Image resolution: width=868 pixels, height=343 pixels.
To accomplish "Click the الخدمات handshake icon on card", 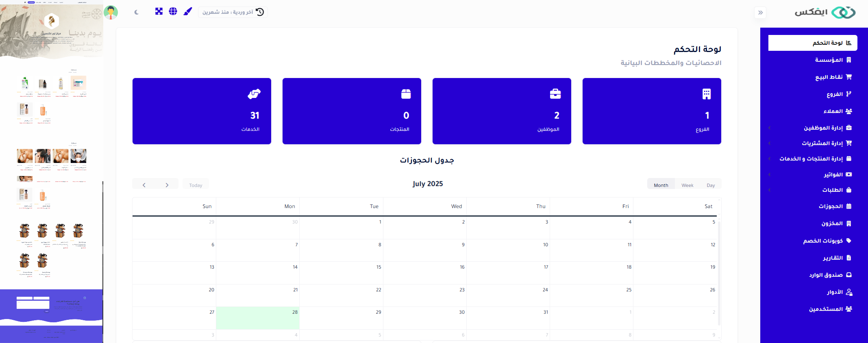I will [254, 94].
